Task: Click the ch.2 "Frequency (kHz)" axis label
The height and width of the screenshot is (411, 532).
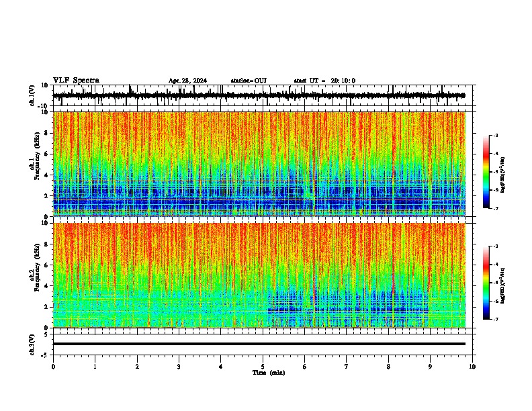Action: [x=37, y=267]
